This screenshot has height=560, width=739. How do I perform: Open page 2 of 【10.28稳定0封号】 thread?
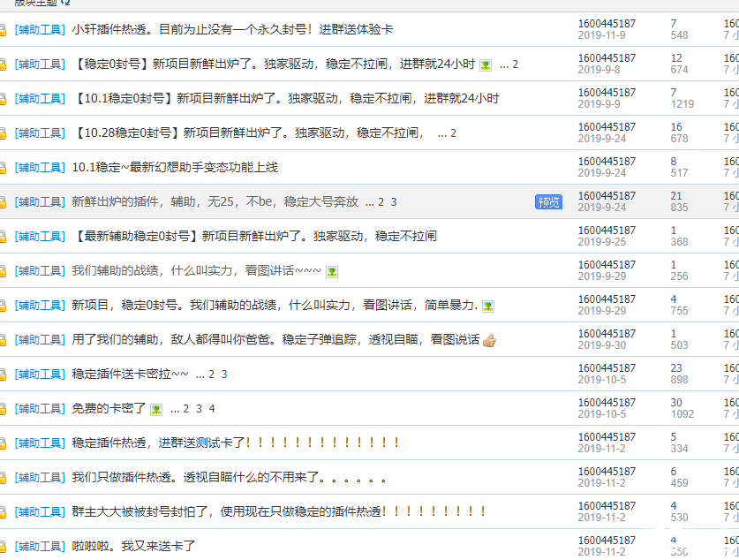pyautogui.click(x=453, y=133)
